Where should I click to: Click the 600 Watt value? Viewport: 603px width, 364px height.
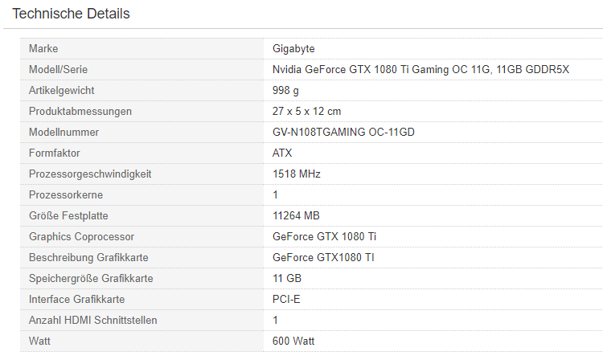click(293, 341)
